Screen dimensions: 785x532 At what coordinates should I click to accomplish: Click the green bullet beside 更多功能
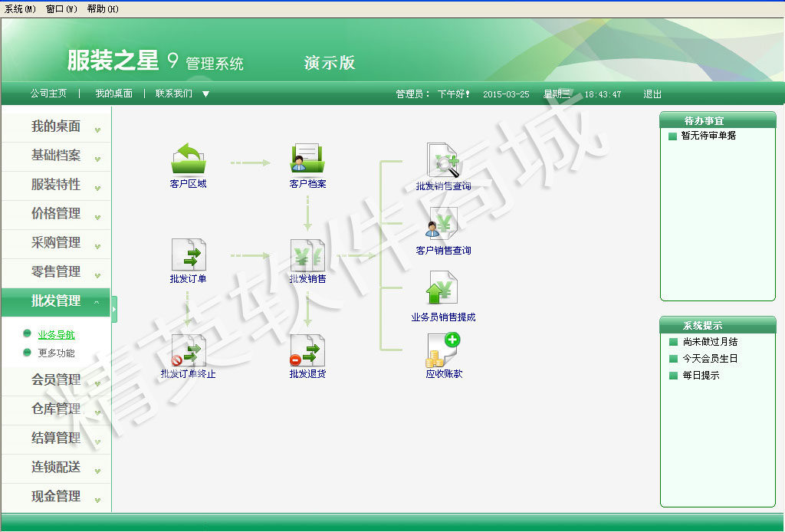(27, 353)
